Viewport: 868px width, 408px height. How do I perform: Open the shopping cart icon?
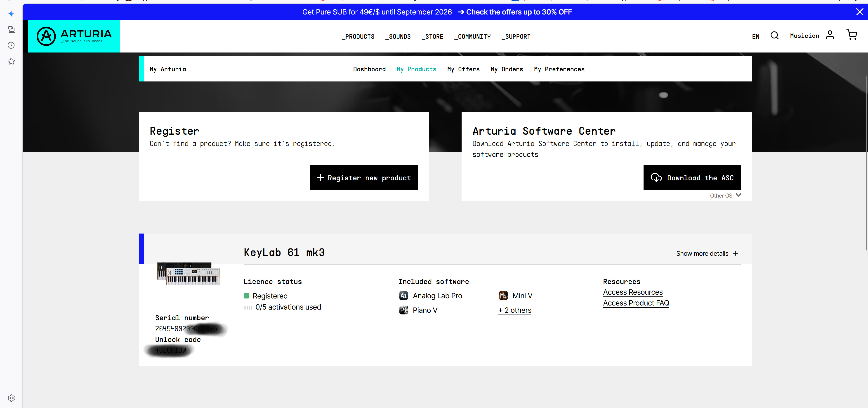point(851,35)
